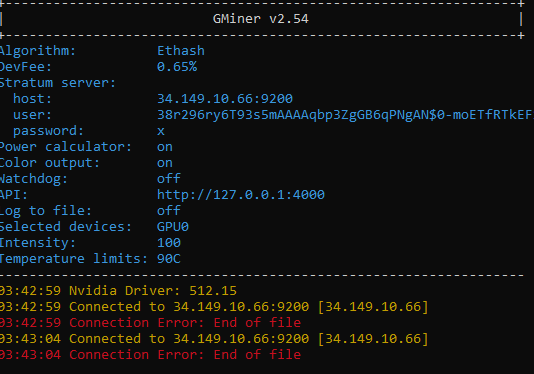Screen dimensions: 534x374
Task: Click the Nvidia Driver: 512.15 log line
Action: (x=118, y=291)
